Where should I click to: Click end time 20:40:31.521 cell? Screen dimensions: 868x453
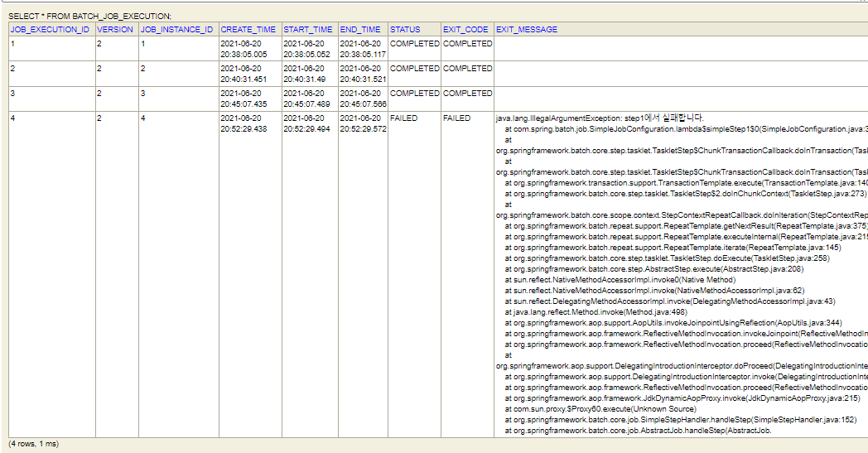click(363, 74)
